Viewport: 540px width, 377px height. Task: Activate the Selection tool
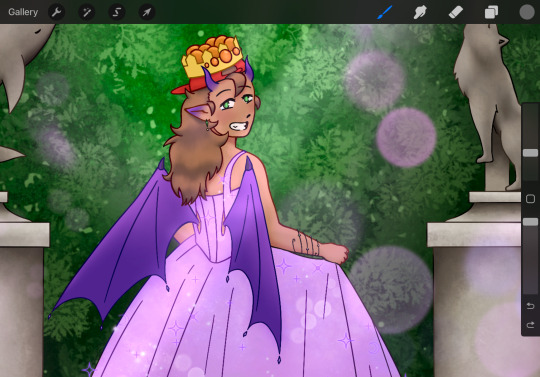point(116,12)
